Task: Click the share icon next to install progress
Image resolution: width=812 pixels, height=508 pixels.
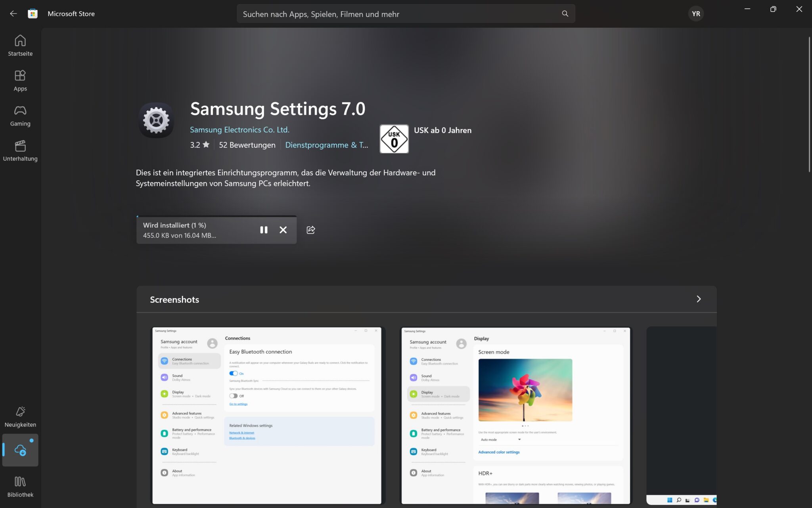Action: click(x=311, y=230)
